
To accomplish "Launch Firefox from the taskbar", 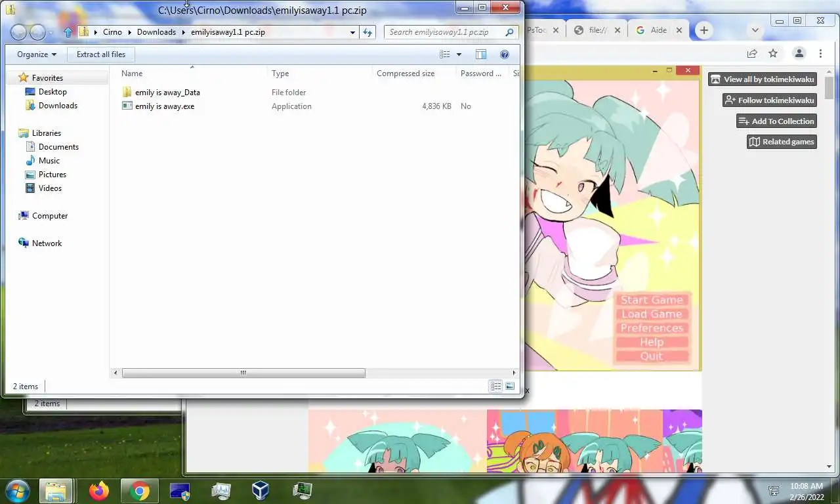I will coord(99,491).
